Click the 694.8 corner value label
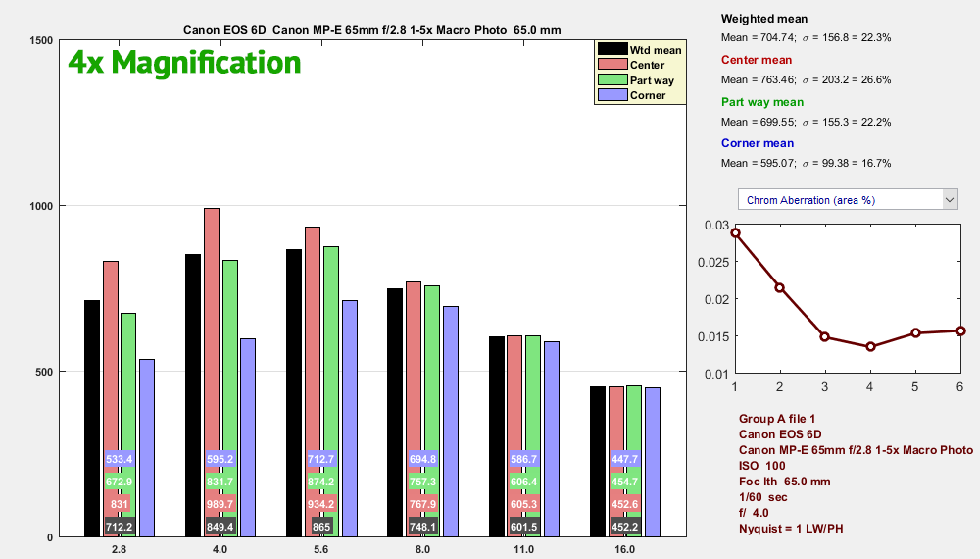 tap(422, 459)
